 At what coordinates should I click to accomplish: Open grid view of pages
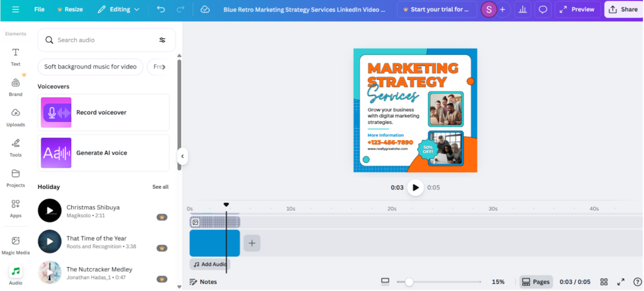[x=604, y=282]
